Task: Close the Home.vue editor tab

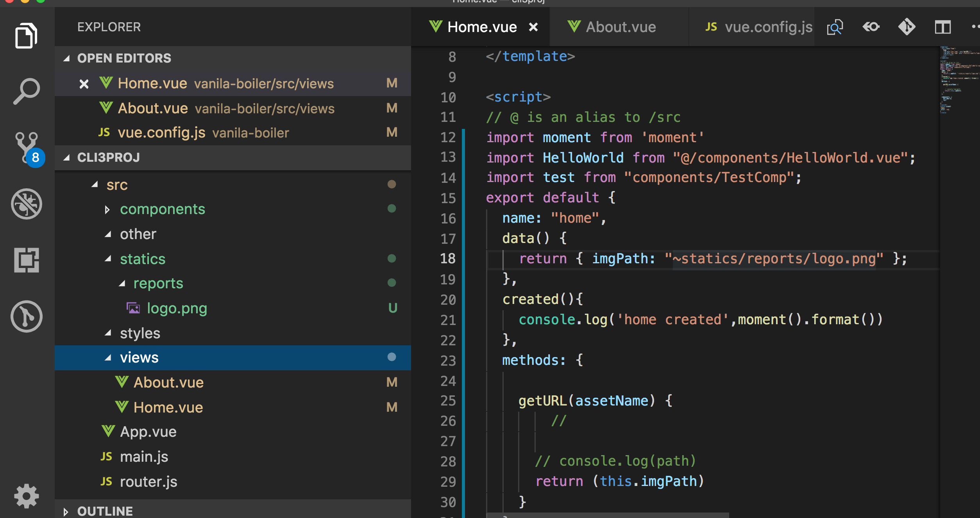Action: point(533,27)
